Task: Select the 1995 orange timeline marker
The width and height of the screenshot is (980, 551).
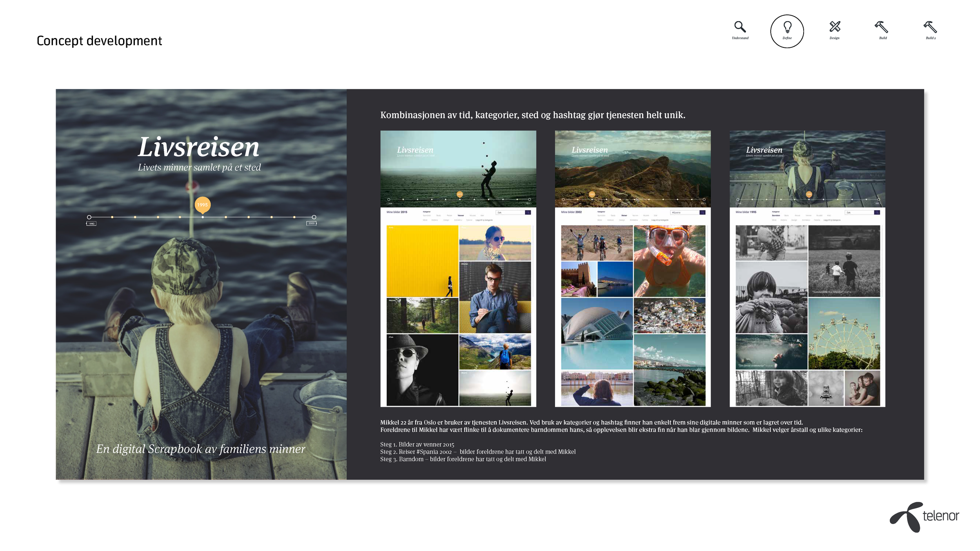Action: [202, 205]
